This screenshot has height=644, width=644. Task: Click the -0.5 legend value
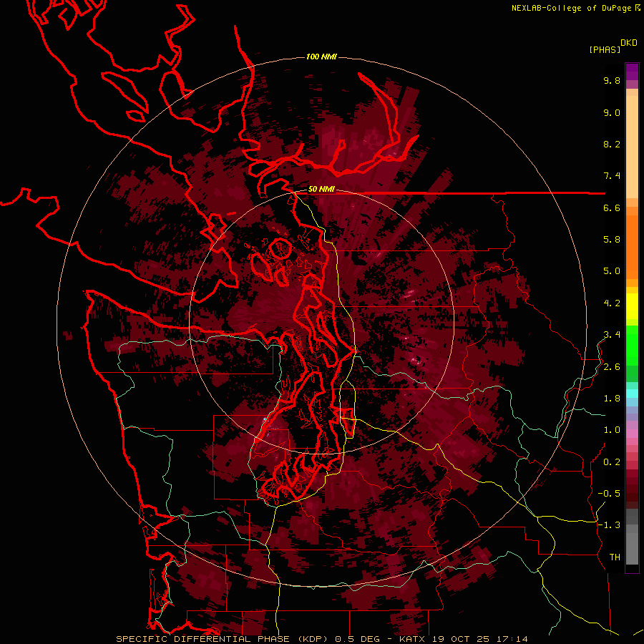click(609, 494)
